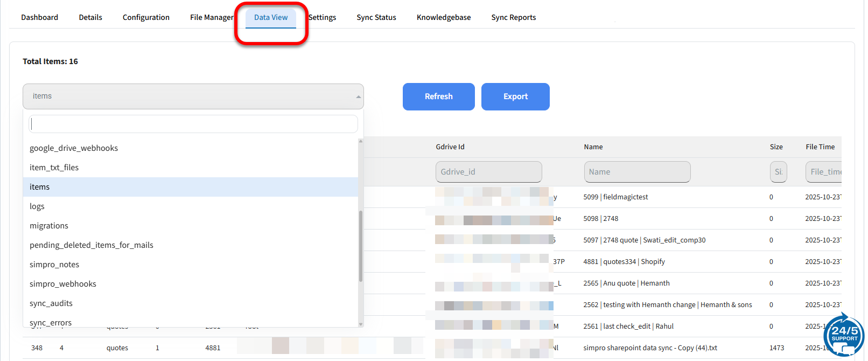Focus the Name column filter field

tap(637, 172)
